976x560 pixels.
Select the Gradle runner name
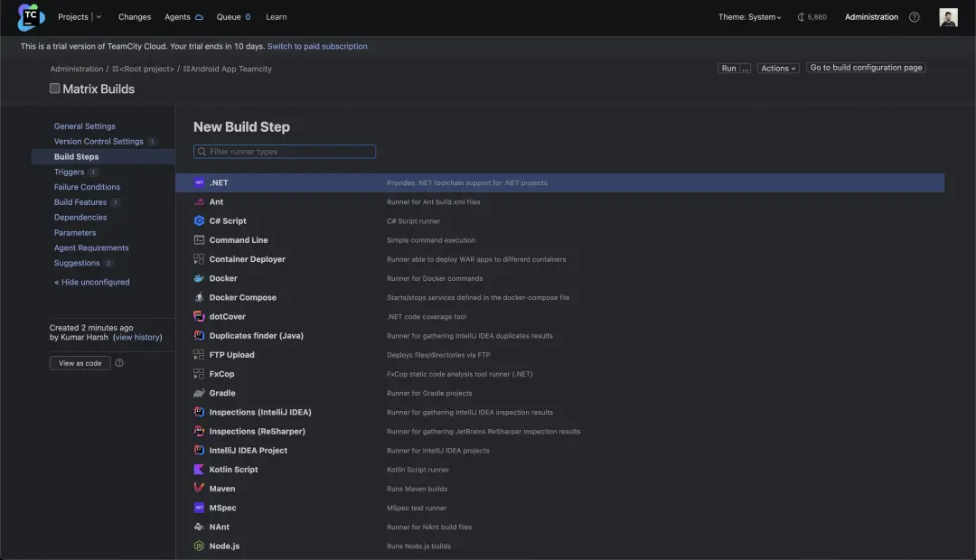point(222,393)
